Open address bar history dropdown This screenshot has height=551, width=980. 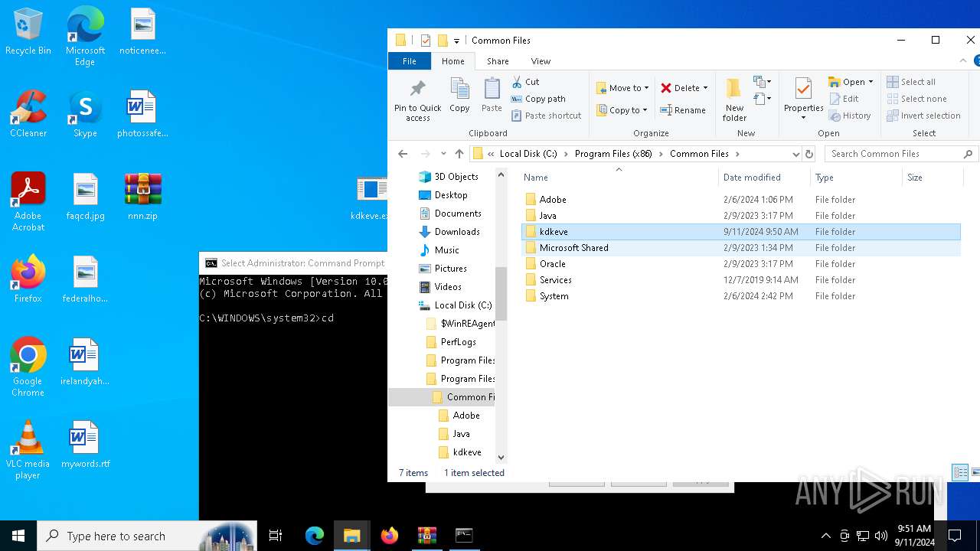pyautogui.click(x=795, y=154)
